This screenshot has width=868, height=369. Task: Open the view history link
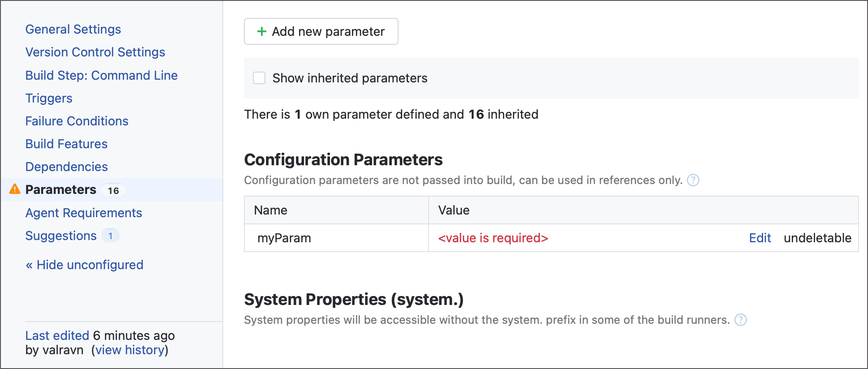tap(130, 350)
